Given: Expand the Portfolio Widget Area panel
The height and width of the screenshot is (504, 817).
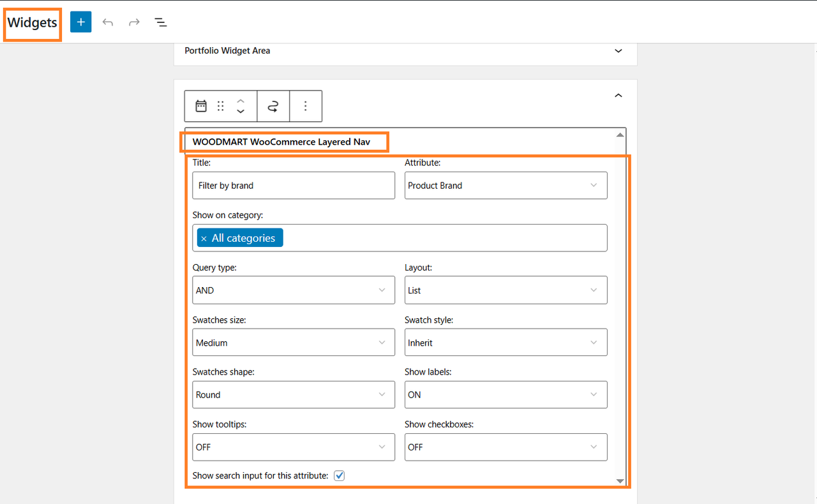Looking at the screenshot, I should click(618, 51).
